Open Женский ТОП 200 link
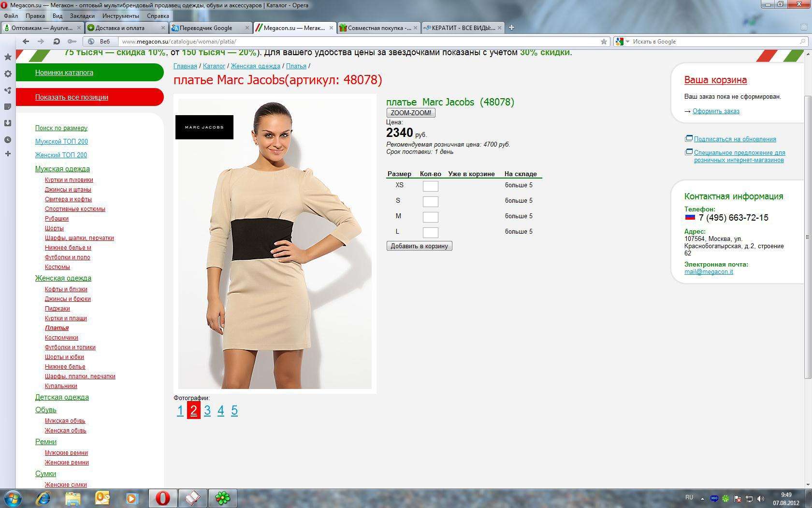 click(x=61, y=155)
